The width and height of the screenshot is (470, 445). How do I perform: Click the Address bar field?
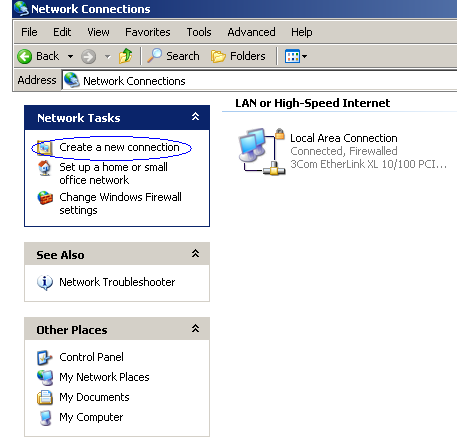pyautogui.click(x=259, y=81)
